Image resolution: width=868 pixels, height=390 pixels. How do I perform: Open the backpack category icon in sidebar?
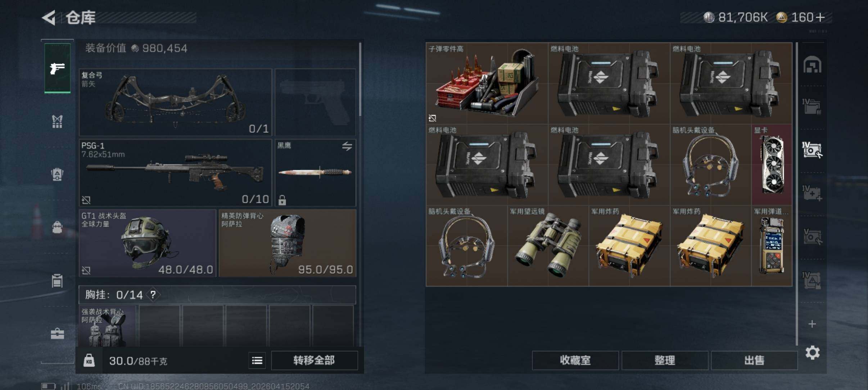57,174
